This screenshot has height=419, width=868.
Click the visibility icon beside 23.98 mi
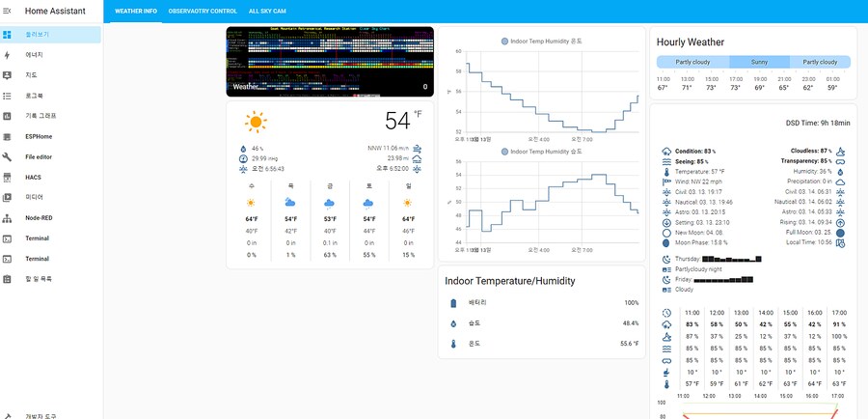click(418, 158)
